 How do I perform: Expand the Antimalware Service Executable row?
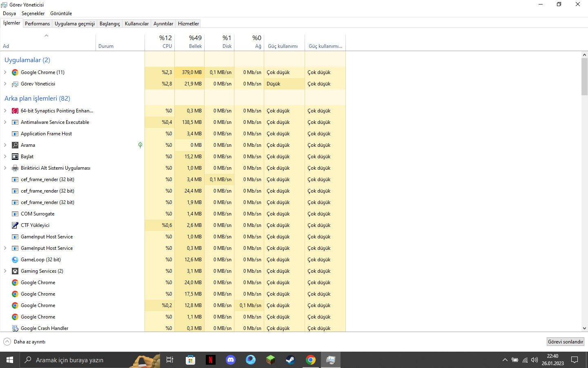point(5,122)
